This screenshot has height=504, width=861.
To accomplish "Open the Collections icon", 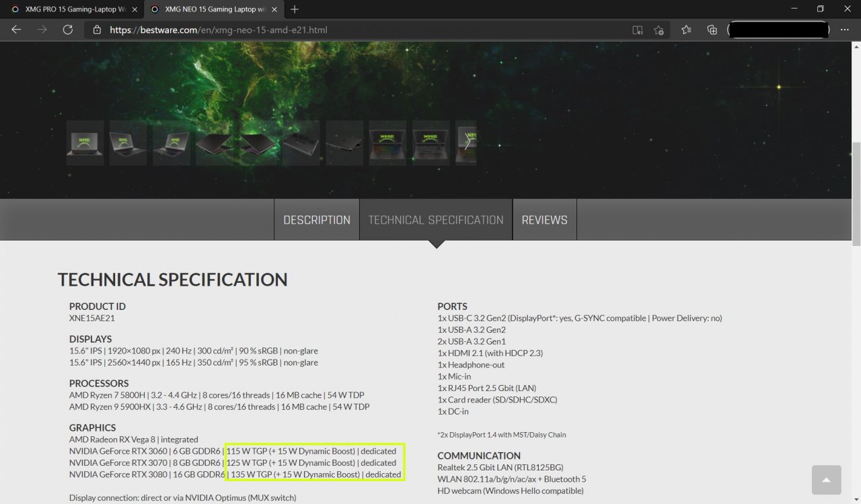I will point(712,30).
